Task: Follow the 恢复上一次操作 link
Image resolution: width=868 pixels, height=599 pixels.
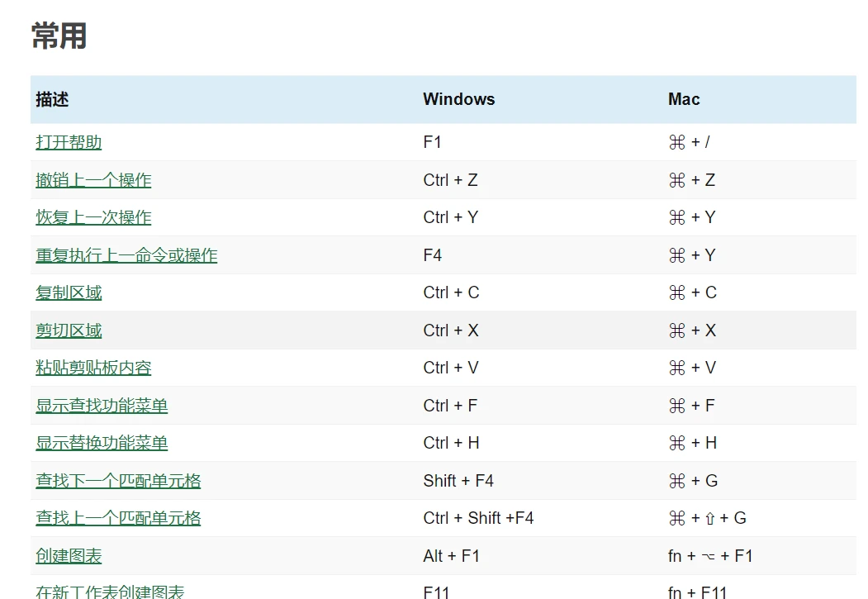Action: point(93,217)
